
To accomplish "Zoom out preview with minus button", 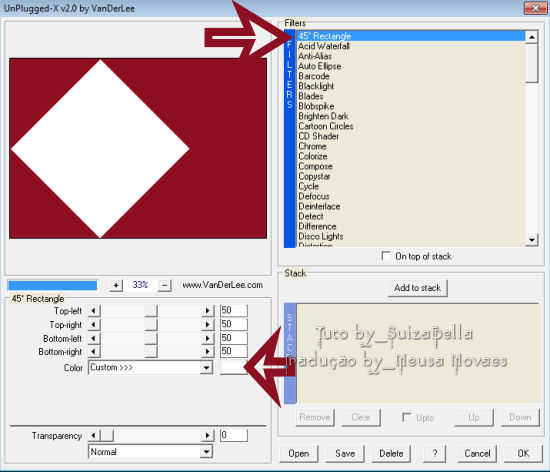I will click(165, 285).
